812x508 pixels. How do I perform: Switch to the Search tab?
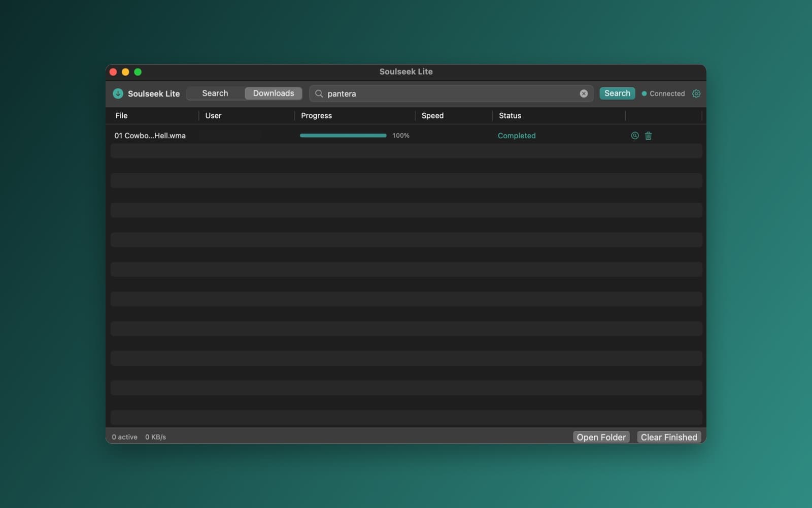215,93
